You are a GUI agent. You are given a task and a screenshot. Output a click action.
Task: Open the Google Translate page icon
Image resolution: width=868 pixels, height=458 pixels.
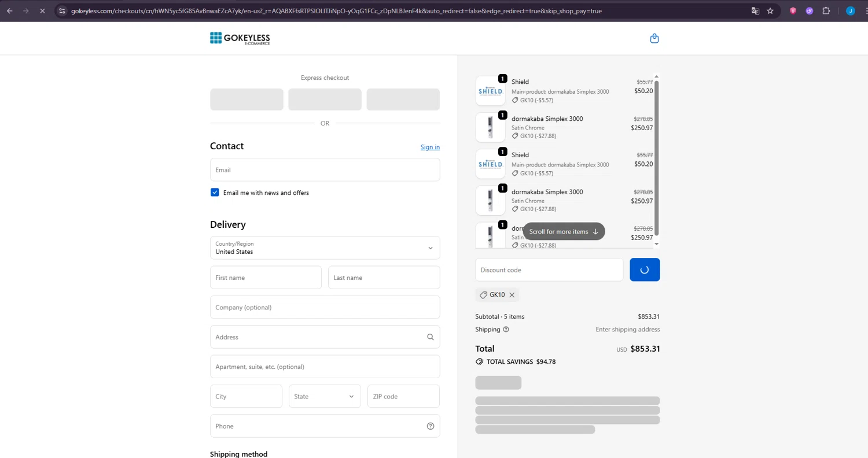click(x=755, y=10)
